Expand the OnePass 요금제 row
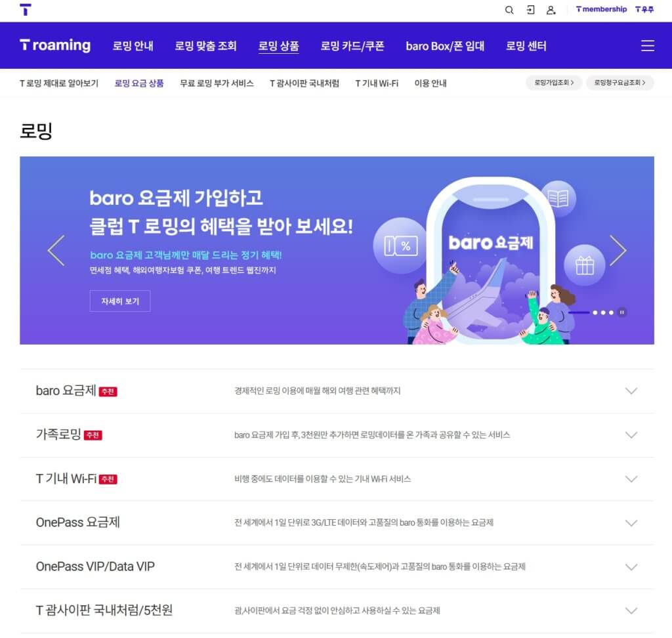 click(x=337, y=522)
